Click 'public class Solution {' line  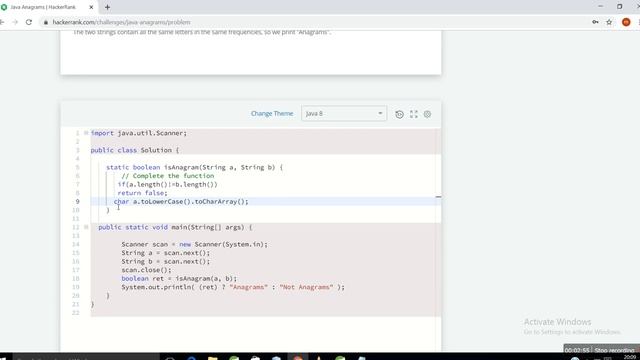(135, 150)
